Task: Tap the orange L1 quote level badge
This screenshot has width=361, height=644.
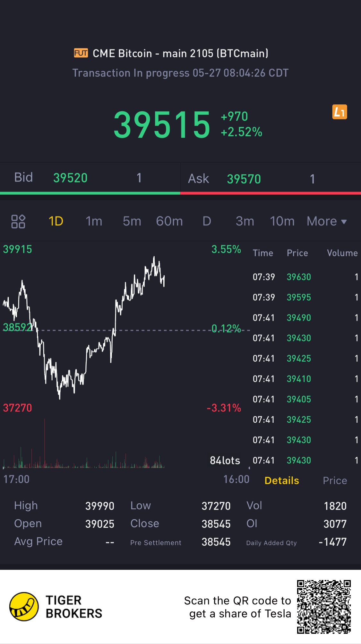Action: (339, 112)
